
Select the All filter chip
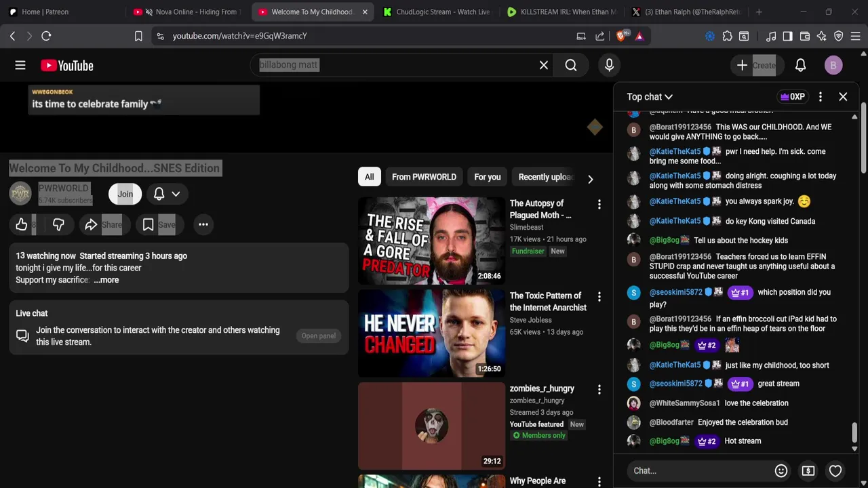click(369, 177)
